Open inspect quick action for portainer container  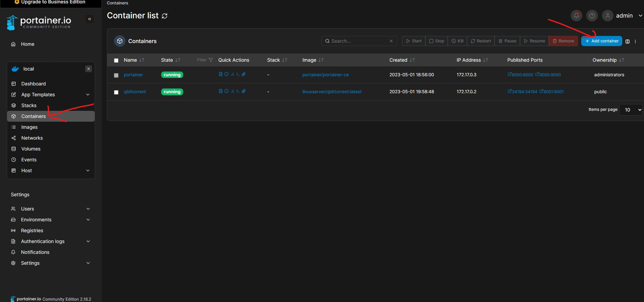[x=226, y=74]
